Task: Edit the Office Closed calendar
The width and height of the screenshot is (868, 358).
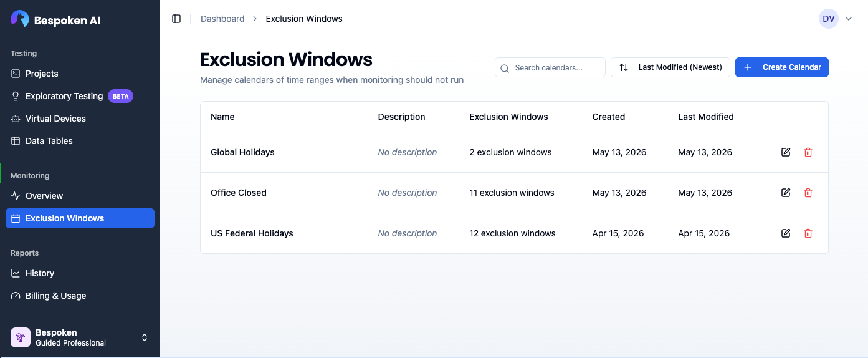Action: [x=786, y=193]
